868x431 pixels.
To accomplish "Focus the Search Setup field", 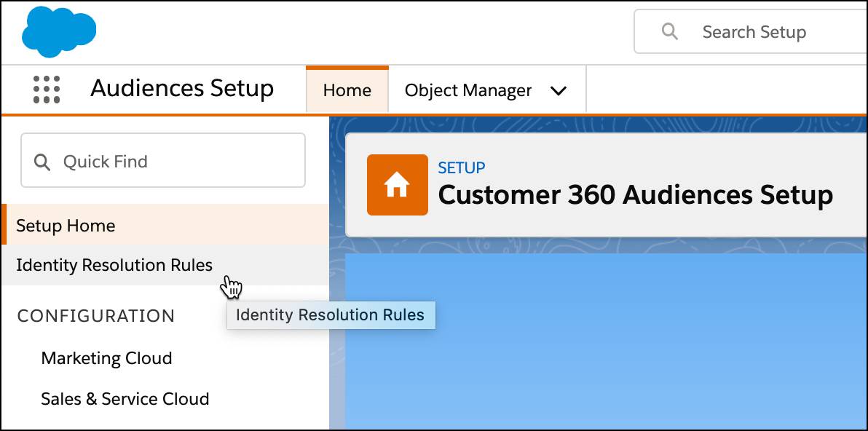I will [x=751, y=31].
